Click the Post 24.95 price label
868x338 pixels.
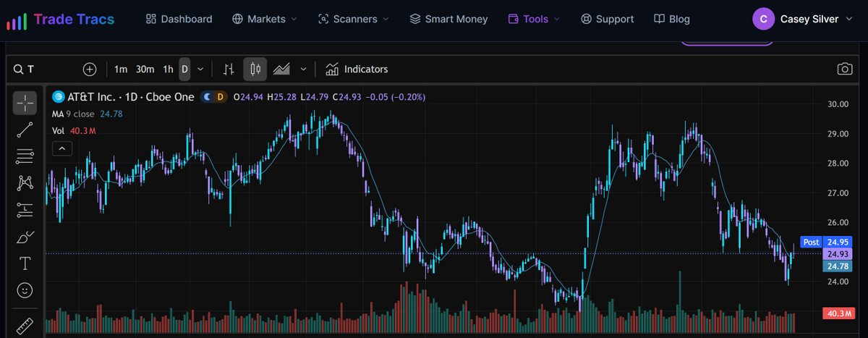(x=825, y=242)
